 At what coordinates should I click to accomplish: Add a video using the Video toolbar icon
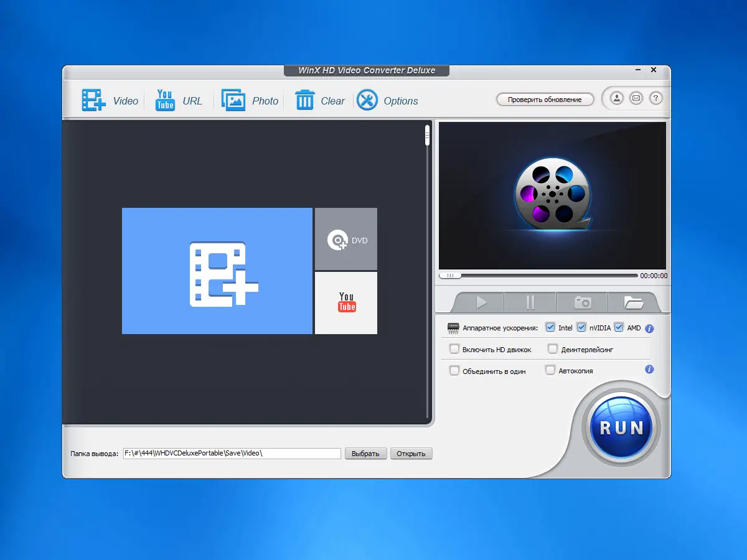click(x=93, y=100)
